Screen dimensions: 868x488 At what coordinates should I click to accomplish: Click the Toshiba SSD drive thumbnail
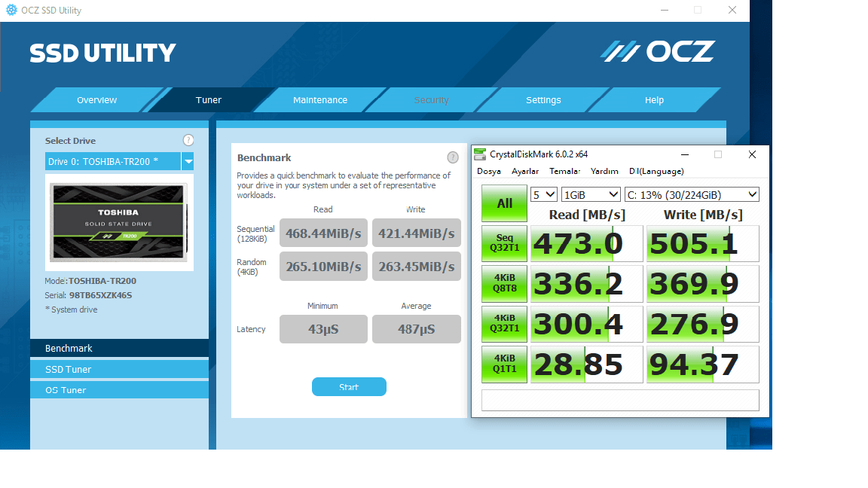point(118,222)
